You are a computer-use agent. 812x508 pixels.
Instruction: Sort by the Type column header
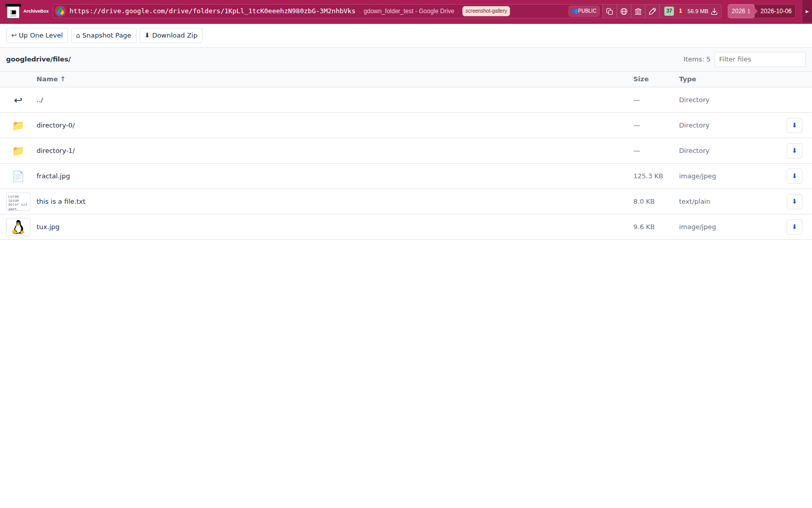coord(688,79)
